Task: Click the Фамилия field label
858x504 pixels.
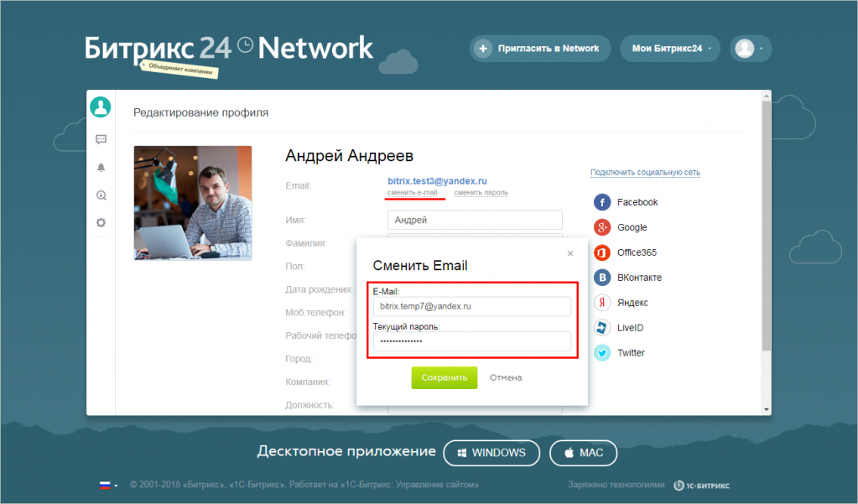Action: click(x=306, y=243)
